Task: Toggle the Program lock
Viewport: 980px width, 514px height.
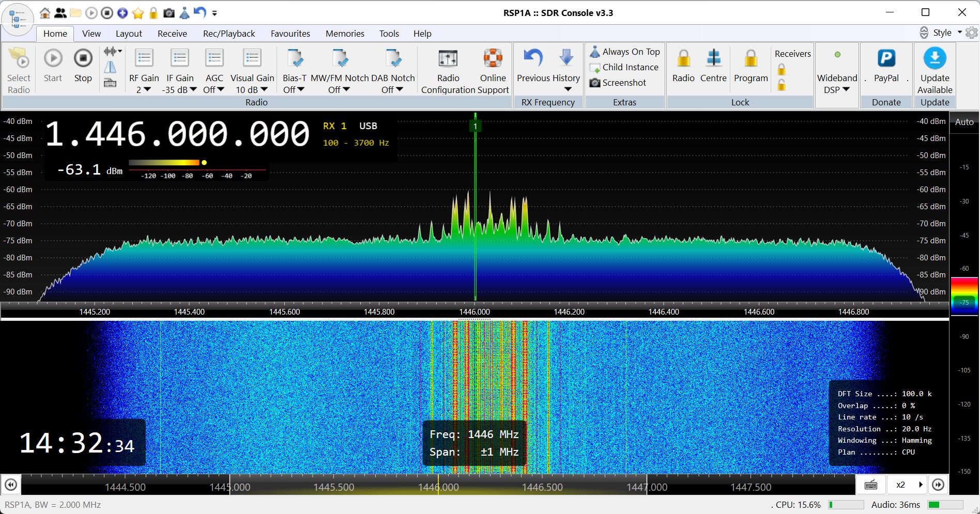Action: click(751, 58)
